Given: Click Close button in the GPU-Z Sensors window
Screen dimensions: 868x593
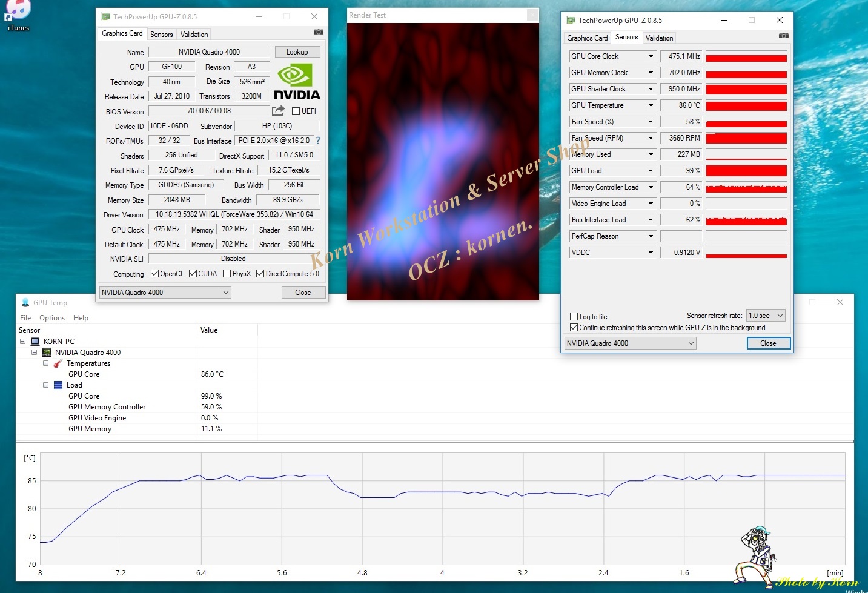Looking at the screenshot, I should 769,343.
